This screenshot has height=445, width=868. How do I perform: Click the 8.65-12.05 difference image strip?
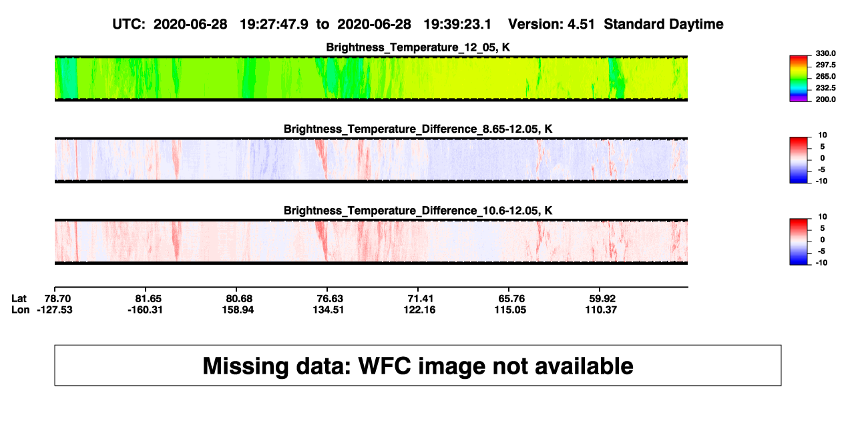coord(371,160)
